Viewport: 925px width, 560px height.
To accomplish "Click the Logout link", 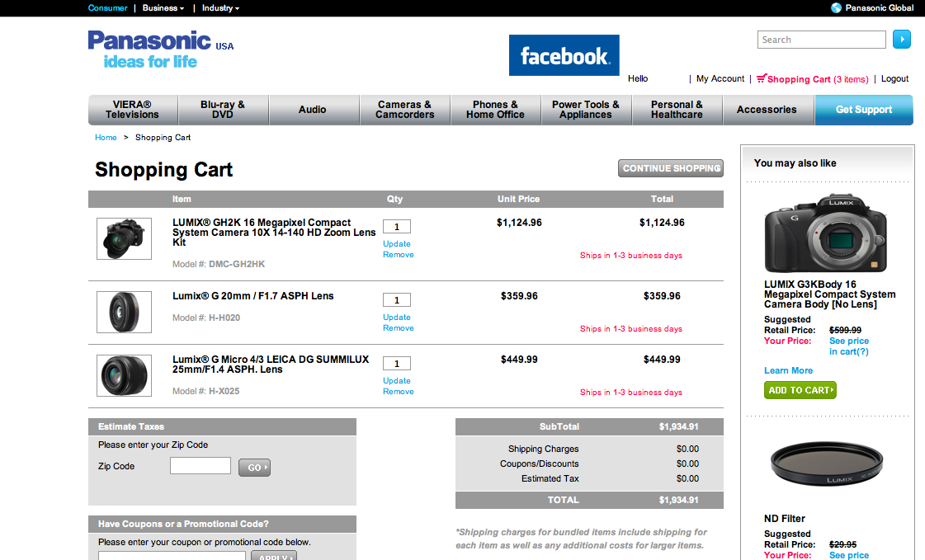I will (895, 78).
